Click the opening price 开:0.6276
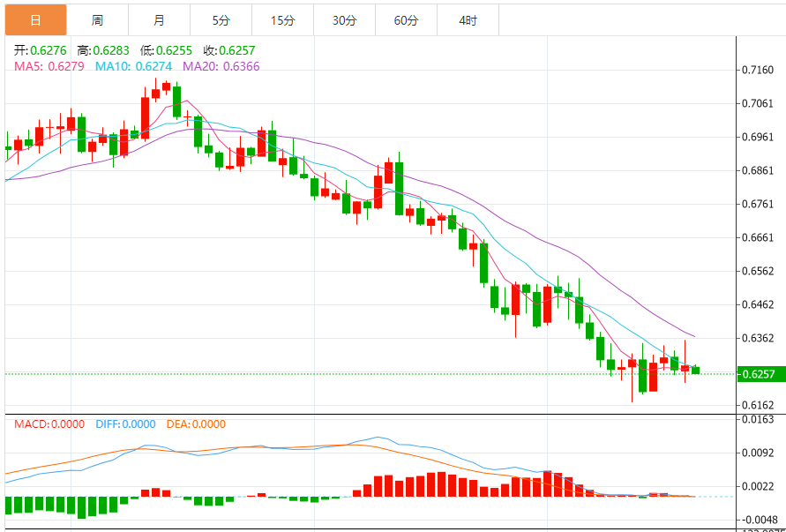786x532 pixels. click(x=40, y=50)
